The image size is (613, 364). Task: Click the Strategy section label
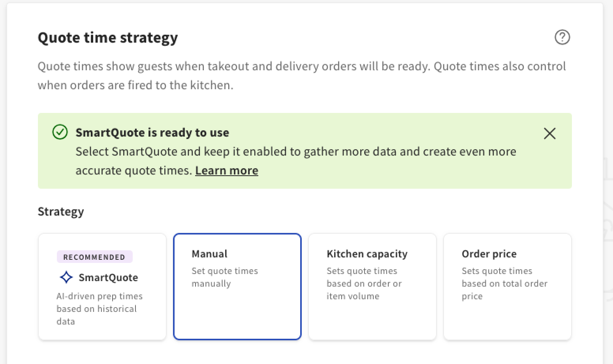(61, 211)
